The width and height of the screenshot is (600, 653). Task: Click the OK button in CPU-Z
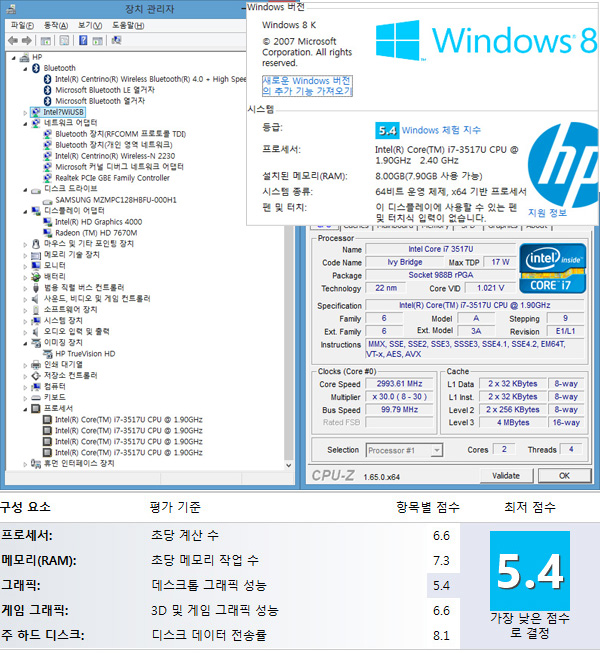click(564, 476)
